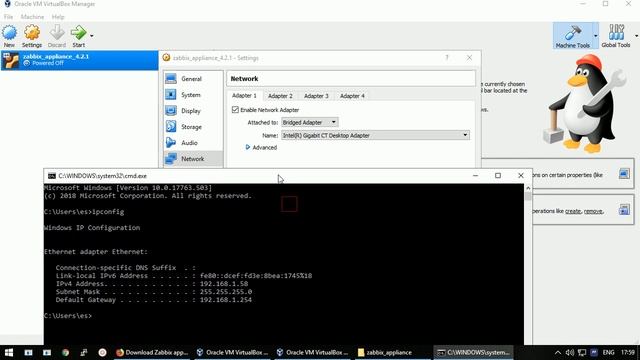This screenshot has height=360, width=640.
Task: Open Chrome from the taskbar
Action: [x=65, y=352]
